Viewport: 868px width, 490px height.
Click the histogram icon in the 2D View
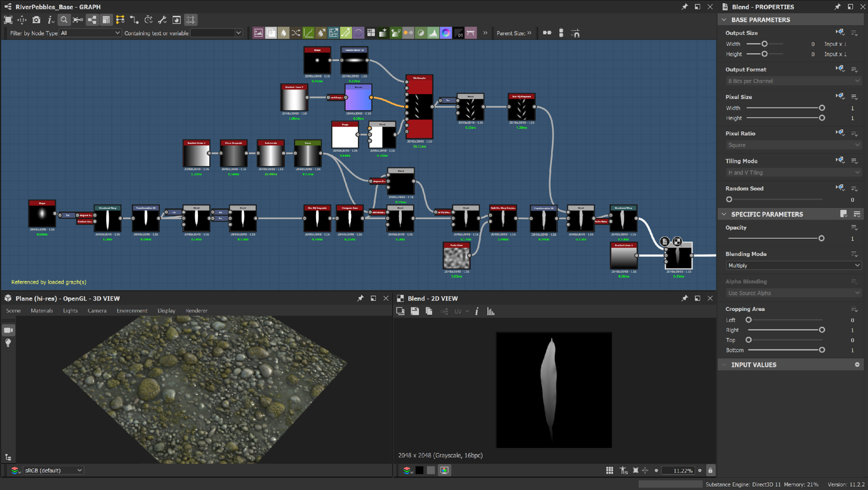(x=491, y=311)
